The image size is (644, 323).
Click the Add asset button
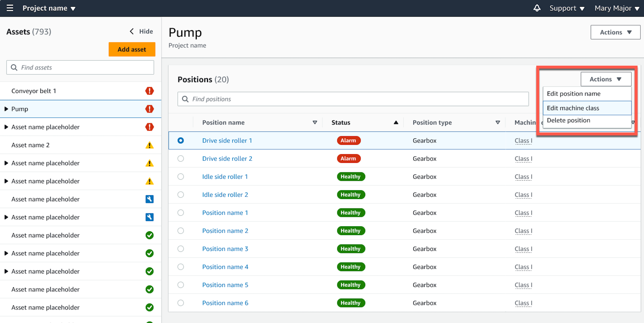point(132,49)
